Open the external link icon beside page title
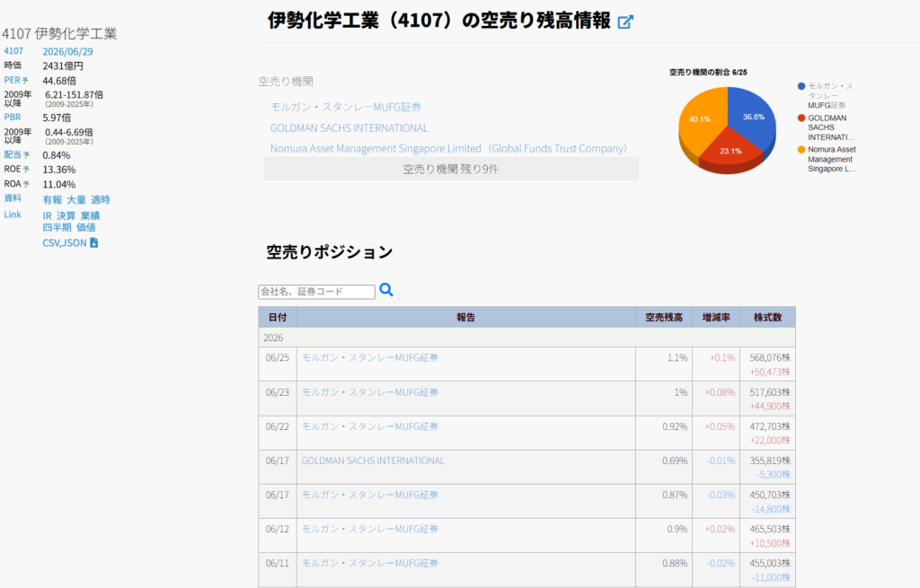920x588 pixels. [625, 22]
